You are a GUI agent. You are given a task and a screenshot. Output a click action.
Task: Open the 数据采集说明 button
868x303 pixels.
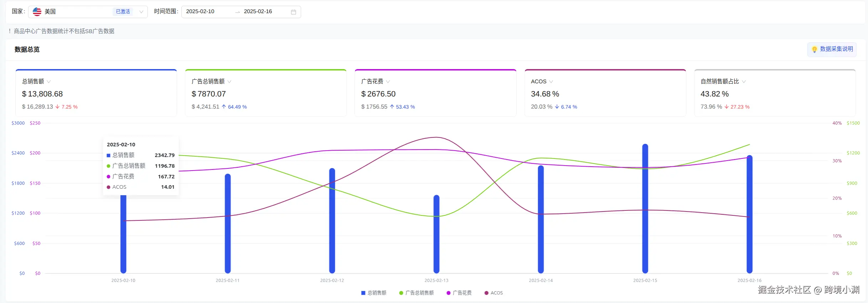click(x=832, y=49)
